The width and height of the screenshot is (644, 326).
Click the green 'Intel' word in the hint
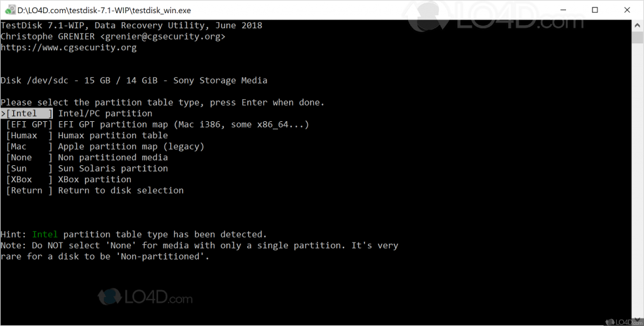coord(45,234)
